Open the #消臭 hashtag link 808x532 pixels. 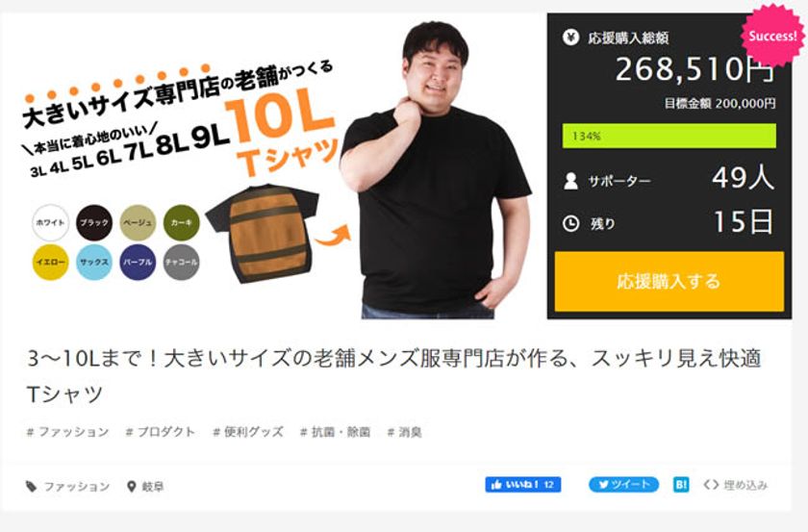(405, 432)
